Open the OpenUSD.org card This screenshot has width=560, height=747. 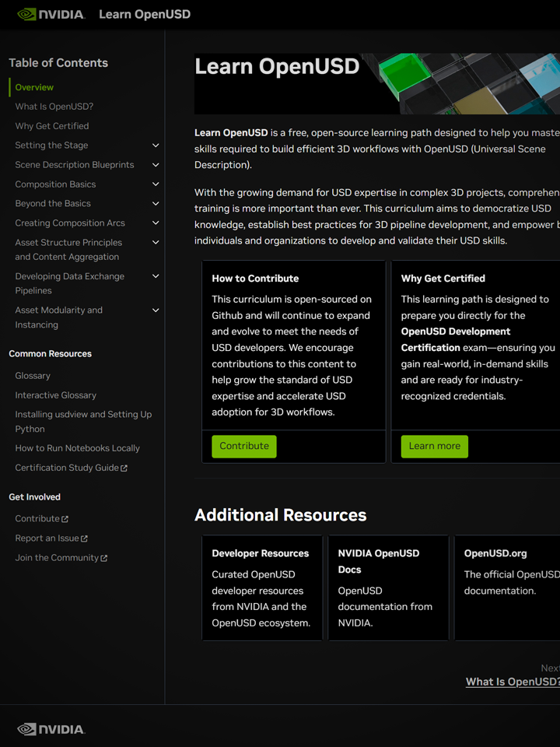click(507, 588)
